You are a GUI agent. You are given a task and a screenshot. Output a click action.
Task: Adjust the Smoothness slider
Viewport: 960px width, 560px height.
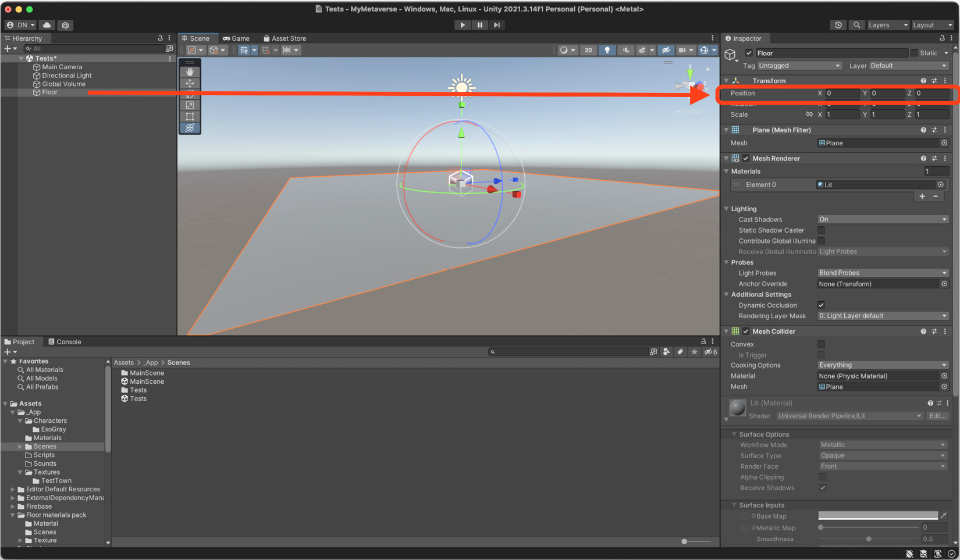(869, 539)
